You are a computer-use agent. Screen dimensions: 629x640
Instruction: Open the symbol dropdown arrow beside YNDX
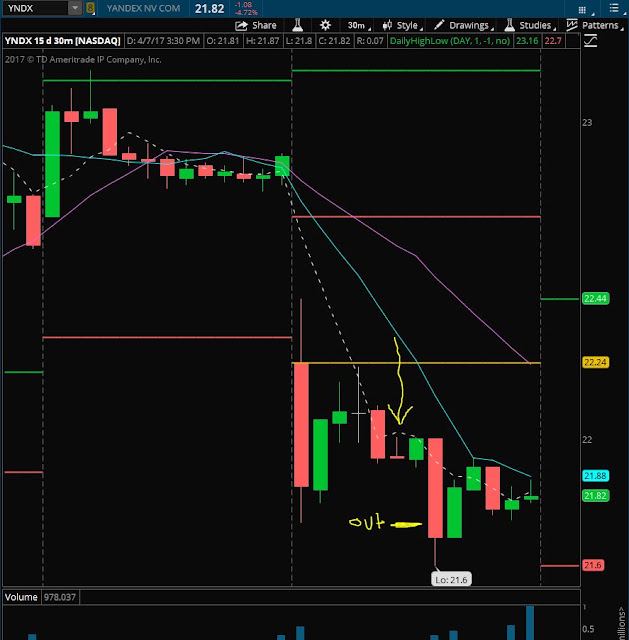[75, 8]
